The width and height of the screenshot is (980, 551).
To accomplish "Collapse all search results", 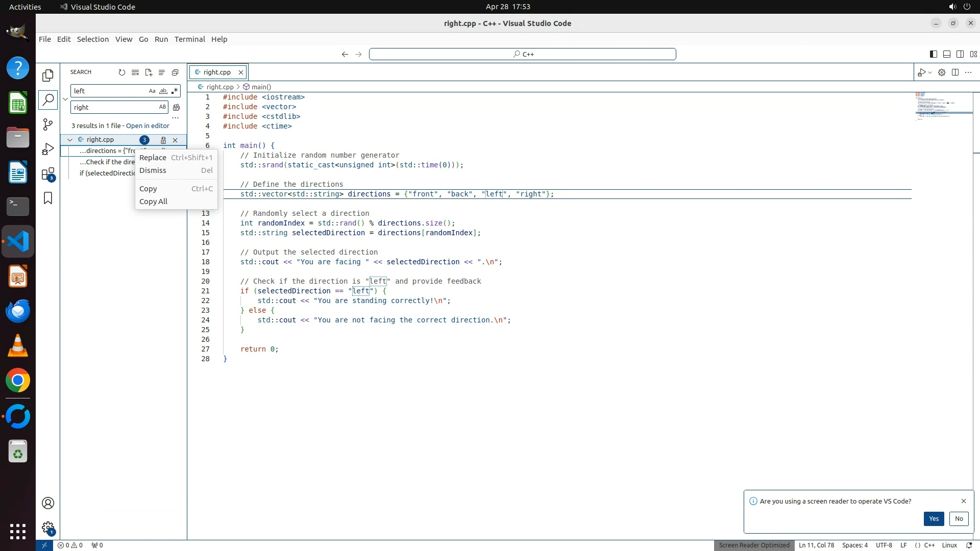I will pos(175,72).
